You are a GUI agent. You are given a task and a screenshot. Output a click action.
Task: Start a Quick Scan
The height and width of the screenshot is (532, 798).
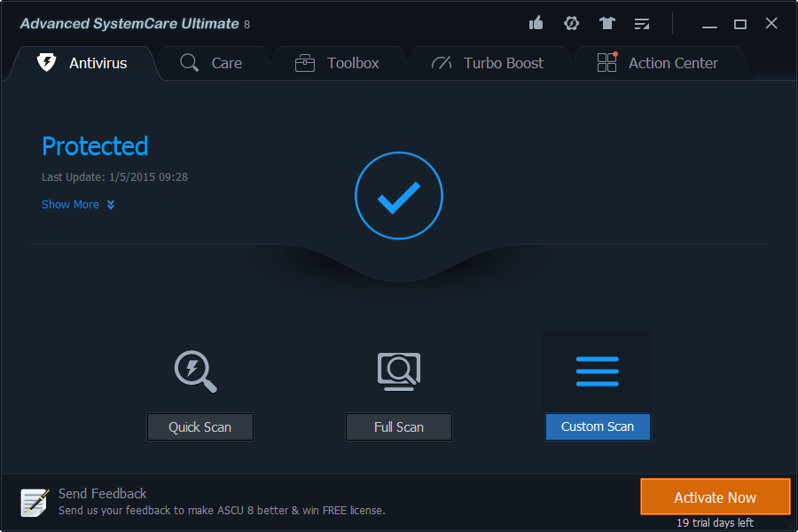point(200,426)
